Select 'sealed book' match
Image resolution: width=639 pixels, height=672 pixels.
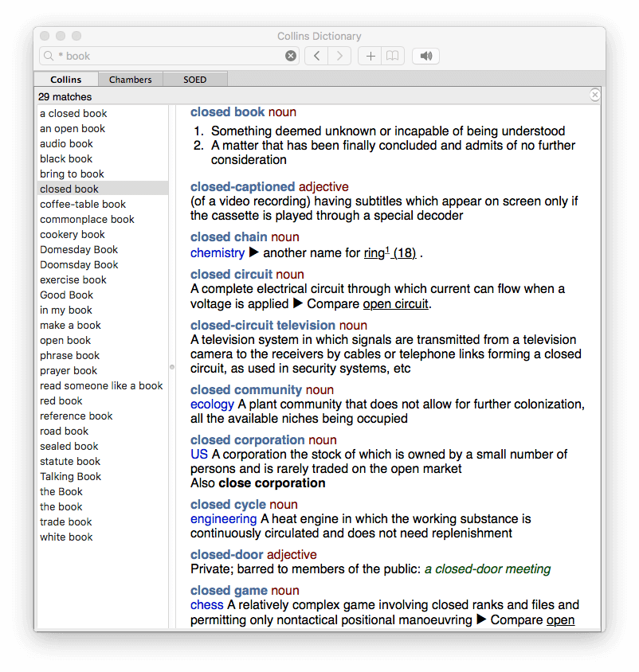[103, 446]
